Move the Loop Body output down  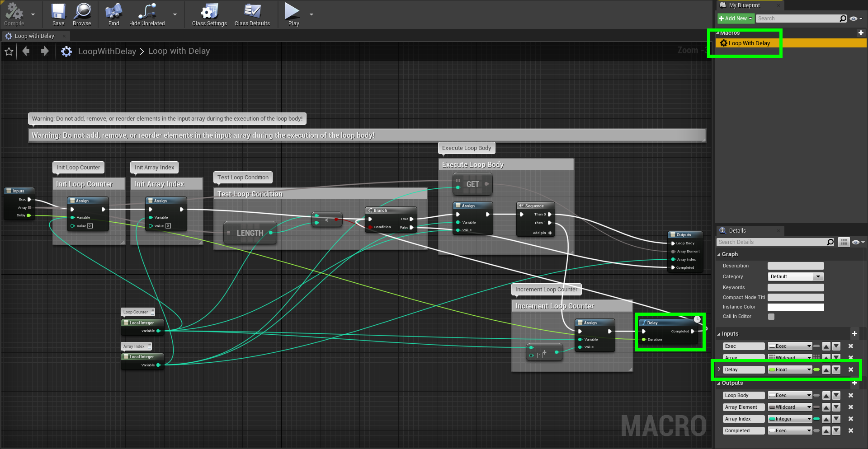click(836, 396)
